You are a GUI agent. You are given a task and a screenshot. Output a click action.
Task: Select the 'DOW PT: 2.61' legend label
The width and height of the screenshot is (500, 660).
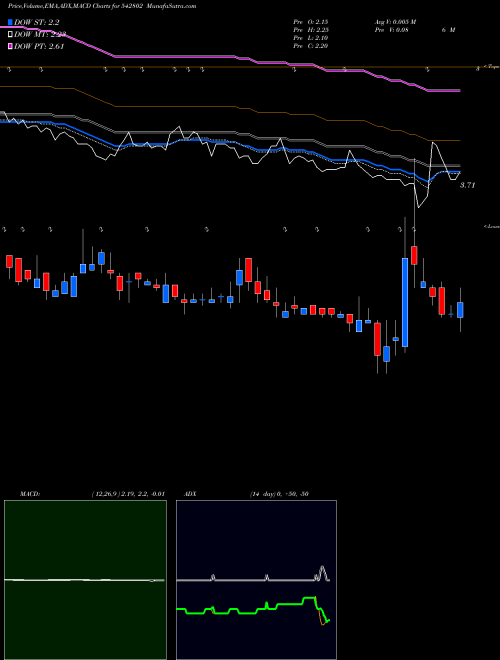click(x=39, y=46)
